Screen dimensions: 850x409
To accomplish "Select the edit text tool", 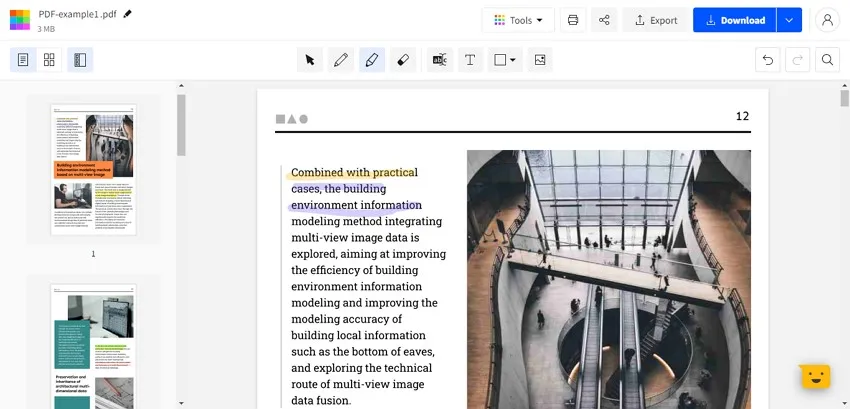I will [x=440, y=60].
